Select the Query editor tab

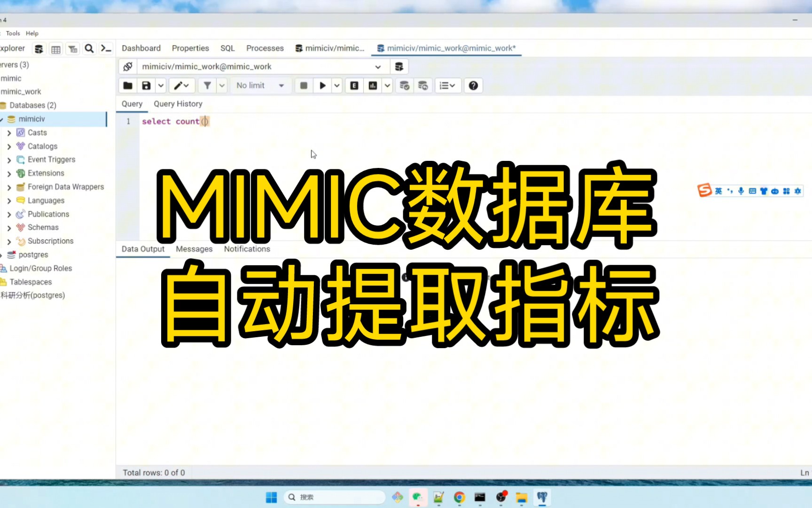pos(132,104)
